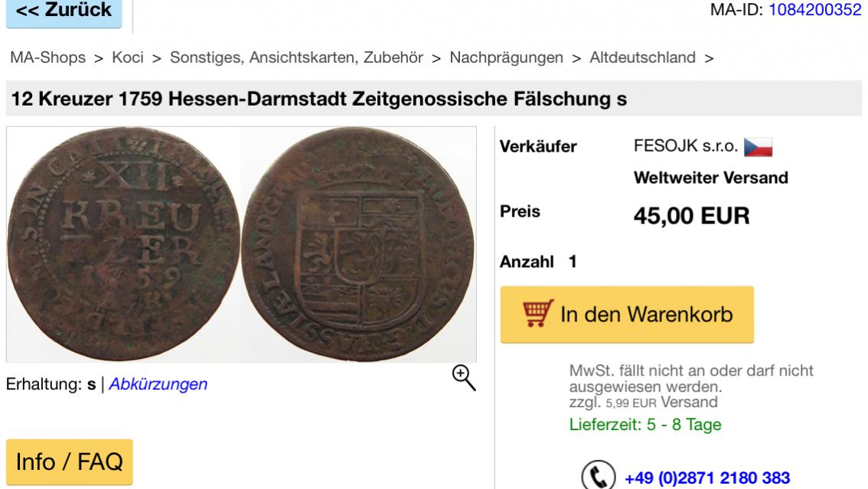Open the Abkürzungen link
The image size is (868, 489).
coord(158,384)
